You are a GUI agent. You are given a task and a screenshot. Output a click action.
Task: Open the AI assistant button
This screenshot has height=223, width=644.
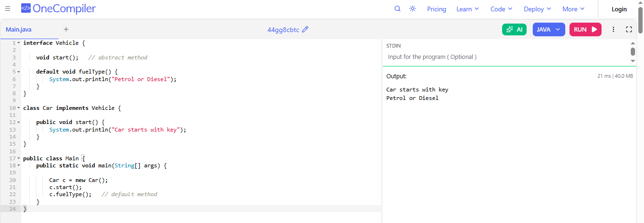[x=514, y=29]
